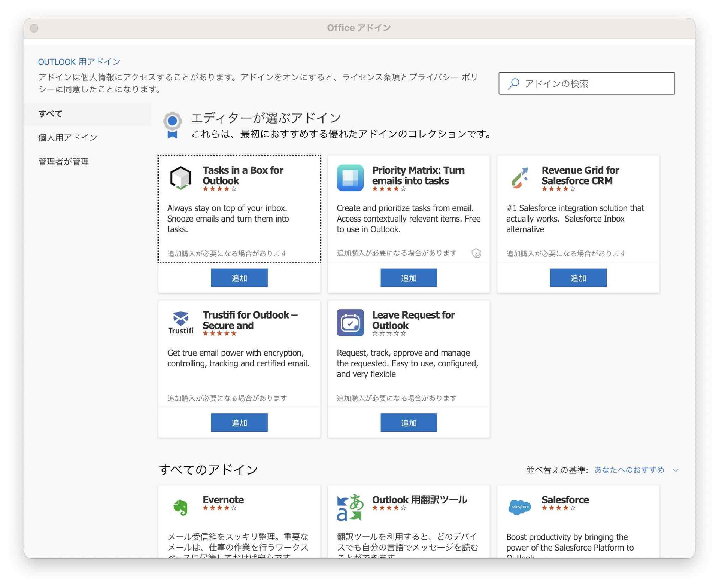Click the window close button
This screenshot has height=588, width=719.
(34, 28)
